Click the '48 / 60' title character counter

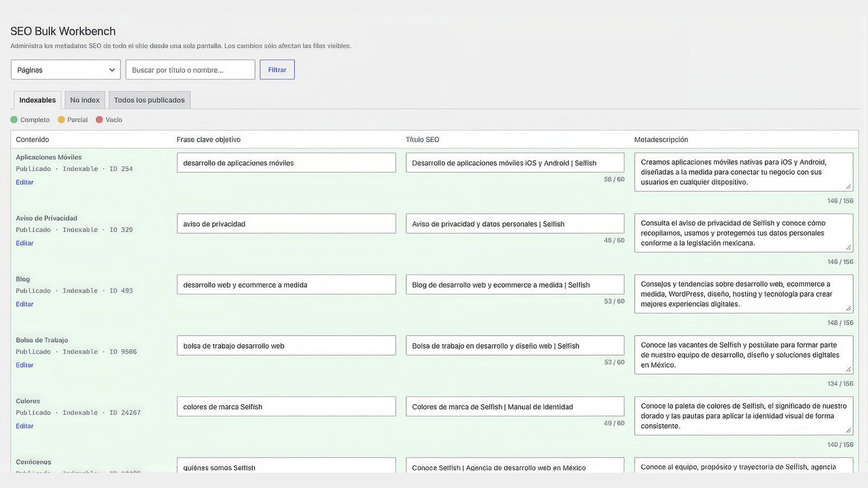(x=614, y=240)
